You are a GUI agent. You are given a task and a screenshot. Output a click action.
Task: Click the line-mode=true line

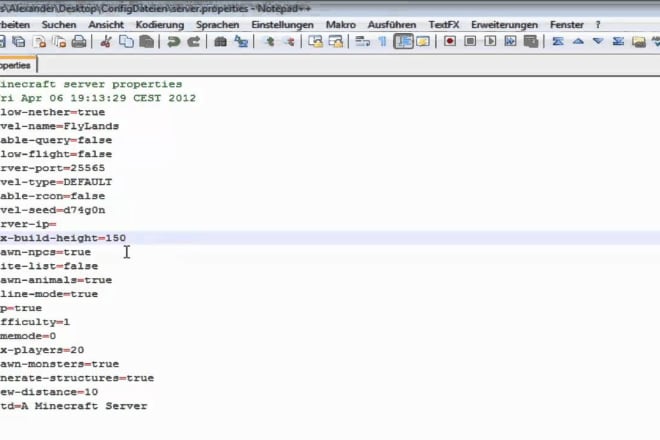[x=49, y=294]
